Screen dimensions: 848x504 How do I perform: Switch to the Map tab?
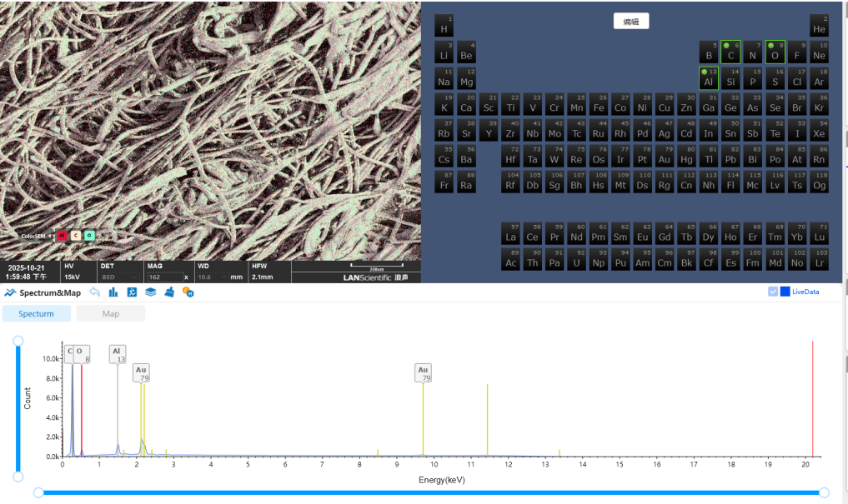tap(110, 314)
